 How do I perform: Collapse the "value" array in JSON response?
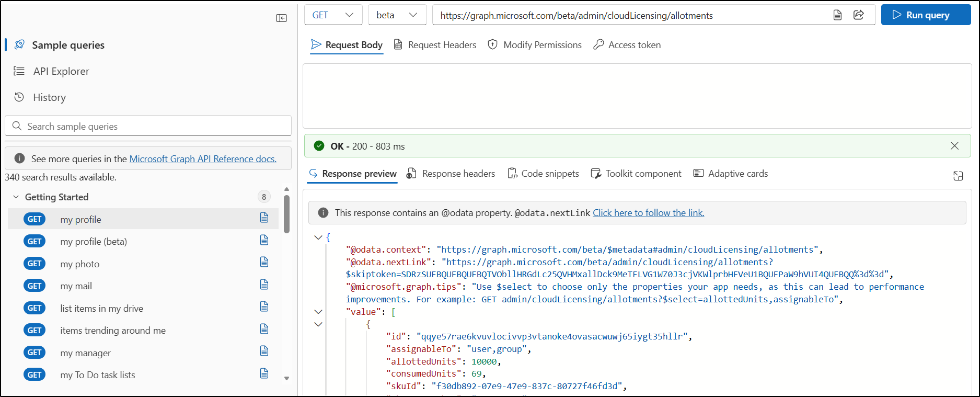click(x=318, y=312)
